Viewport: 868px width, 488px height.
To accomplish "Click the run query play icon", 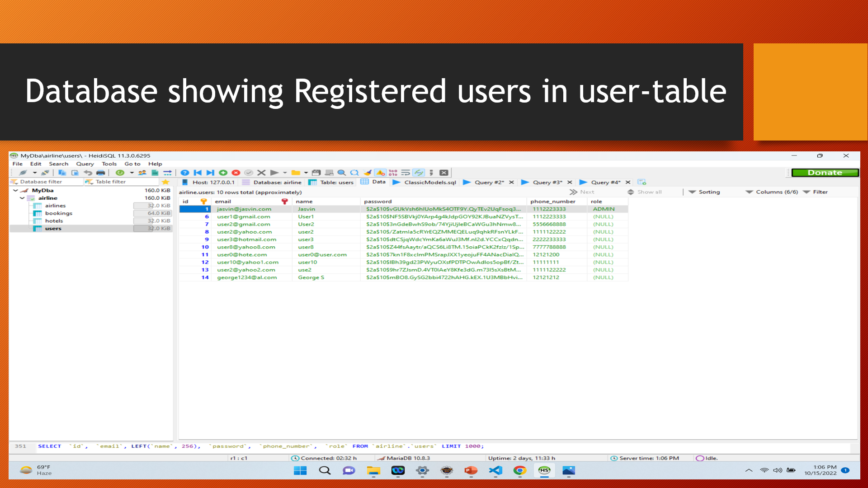I will point(274,173).
